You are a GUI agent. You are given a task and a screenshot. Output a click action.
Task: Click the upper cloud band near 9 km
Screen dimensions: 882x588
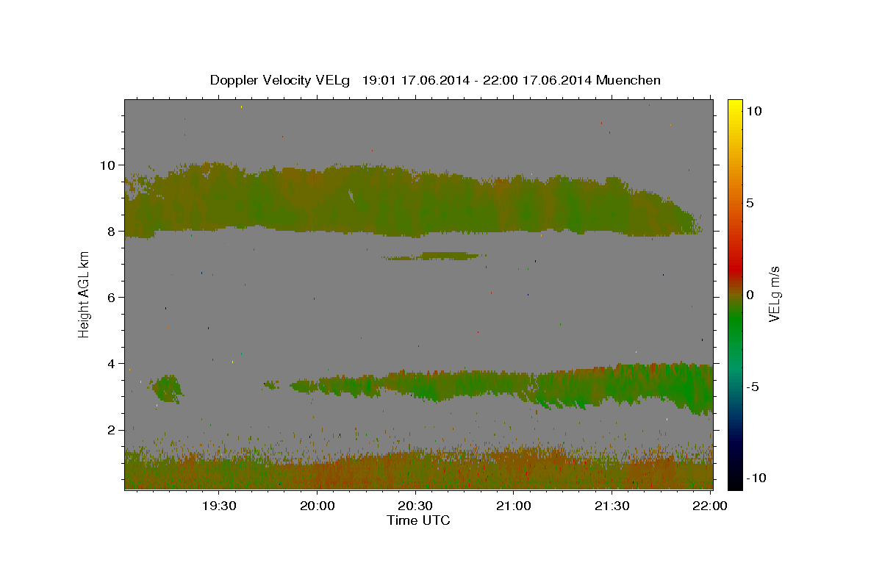(x=412, y=200)
